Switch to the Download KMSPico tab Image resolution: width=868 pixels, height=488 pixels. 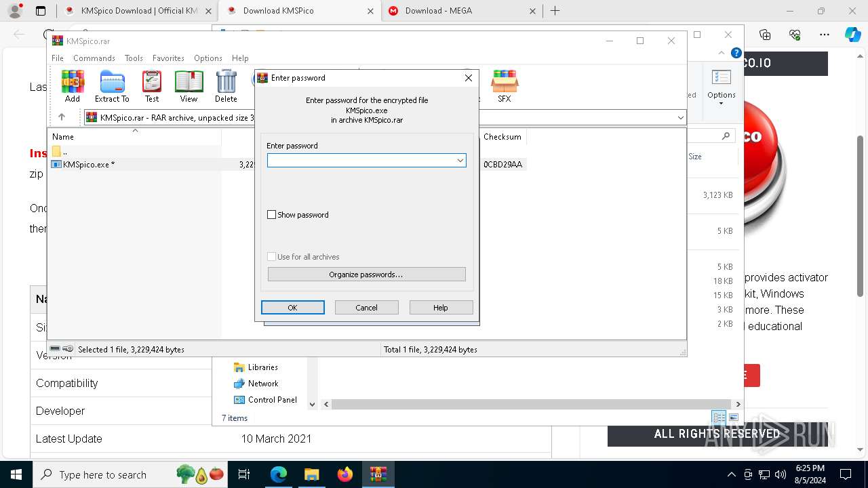pos(298,11)
